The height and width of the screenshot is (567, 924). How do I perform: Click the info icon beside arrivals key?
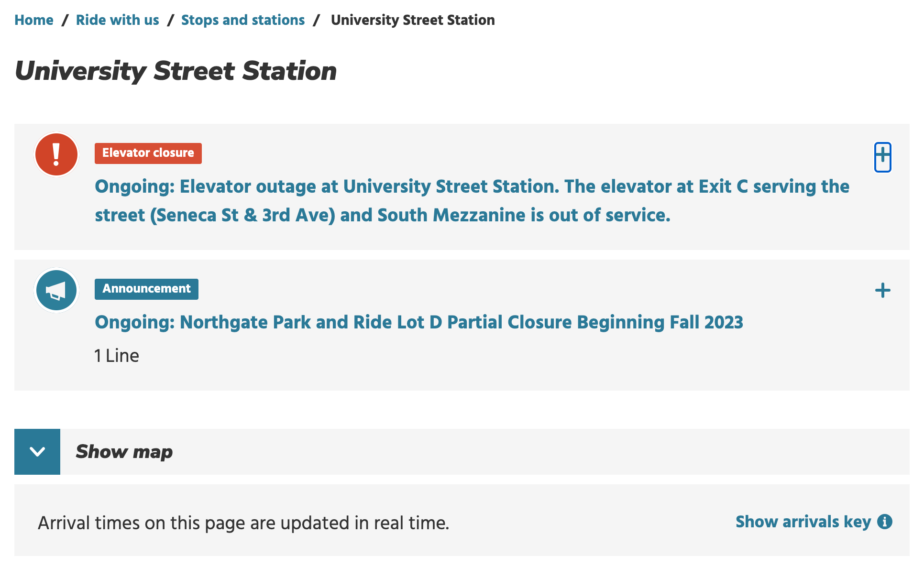coord(885,522)
